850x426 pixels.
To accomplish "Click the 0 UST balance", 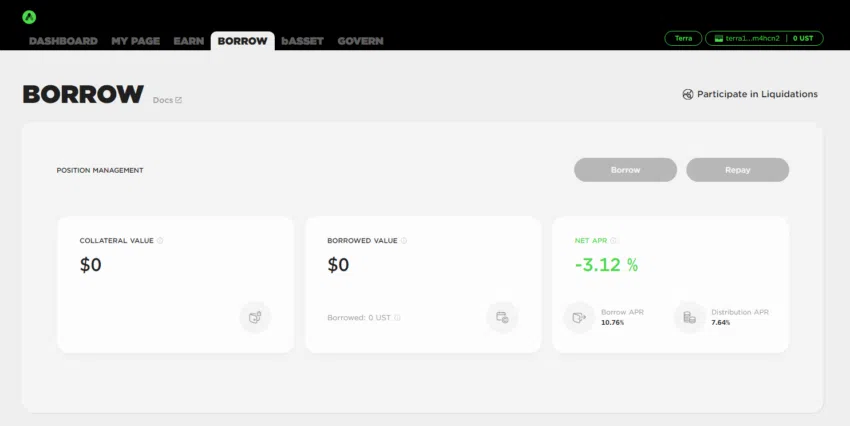I will coord(803,38).
